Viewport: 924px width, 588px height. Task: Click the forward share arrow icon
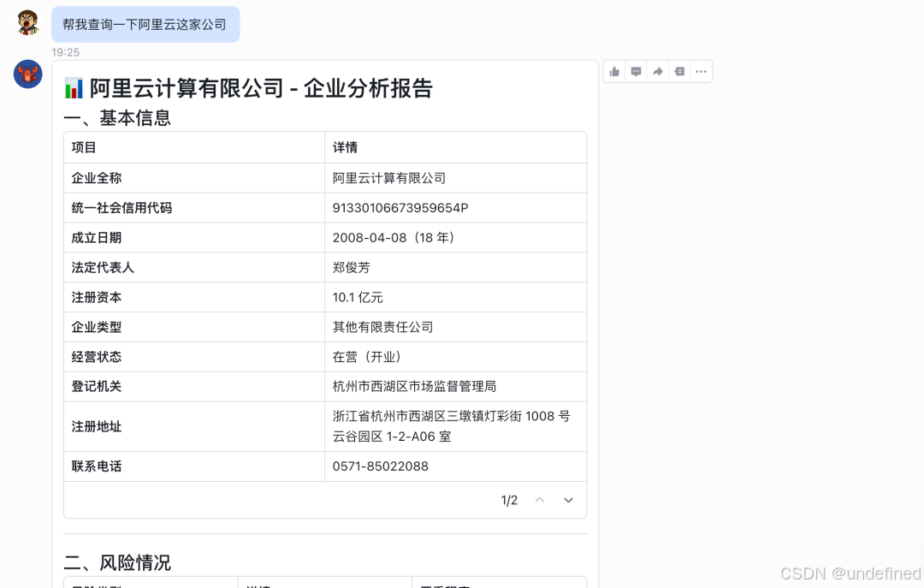point(658,72)
